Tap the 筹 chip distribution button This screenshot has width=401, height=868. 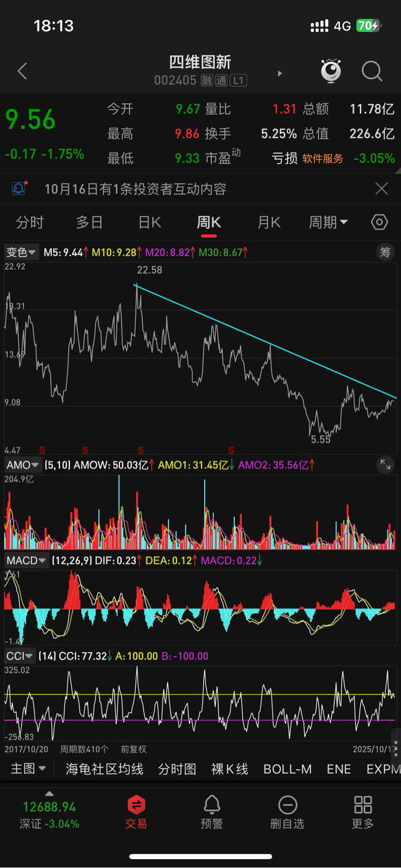click(x=385, y=252)
